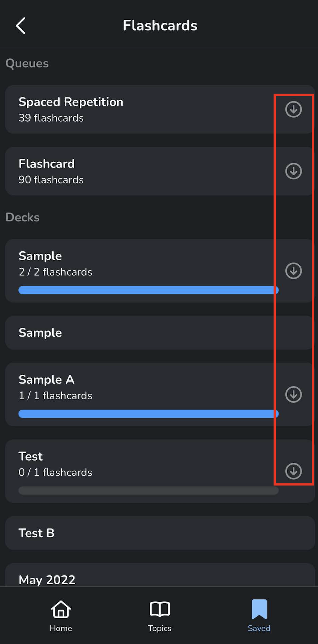Image resolution: width=318 pixels, height=644 pixels.
Task: Download the Sample A deck
Action: click(293, 395)
